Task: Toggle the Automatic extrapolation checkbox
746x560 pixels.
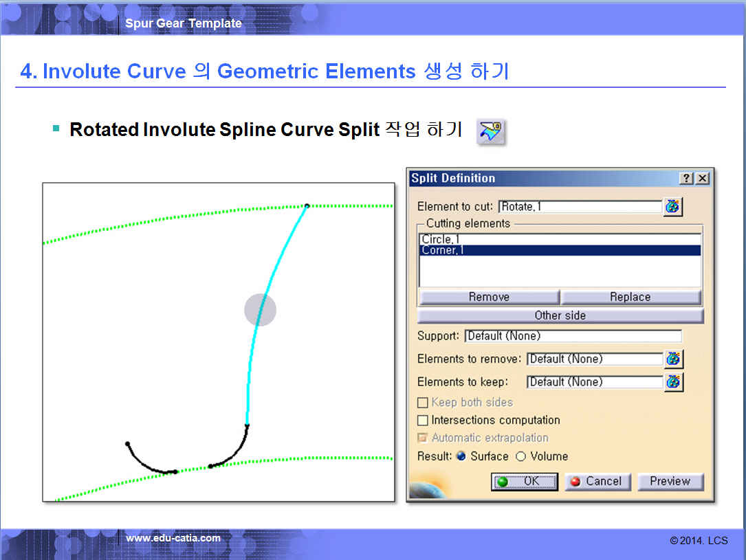Action: (x=423, y=438)
